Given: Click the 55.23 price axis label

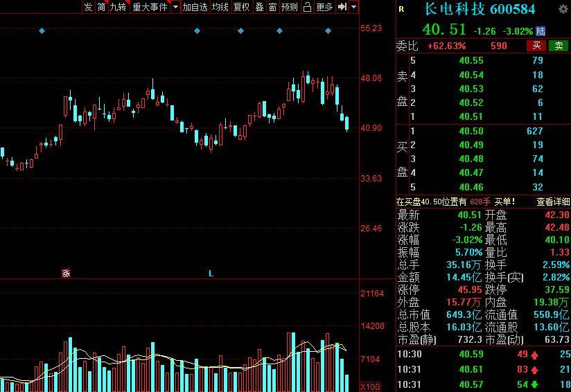Looking at the screenshot, I should click(371, 28).
